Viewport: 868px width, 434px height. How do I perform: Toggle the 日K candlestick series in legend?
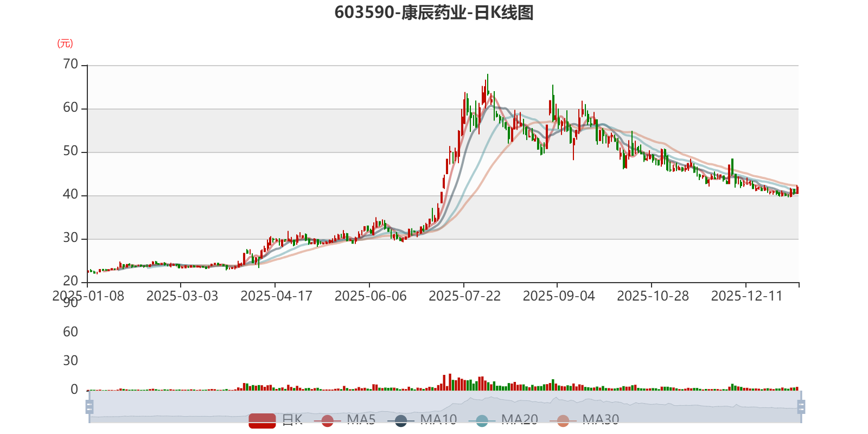[x=276, y=420]
